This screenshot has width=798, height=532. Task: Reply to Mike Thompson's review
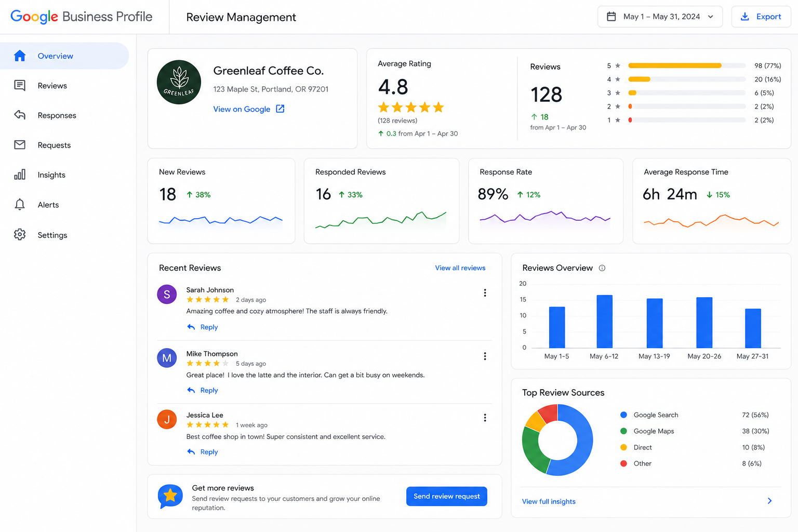(203, 390)
